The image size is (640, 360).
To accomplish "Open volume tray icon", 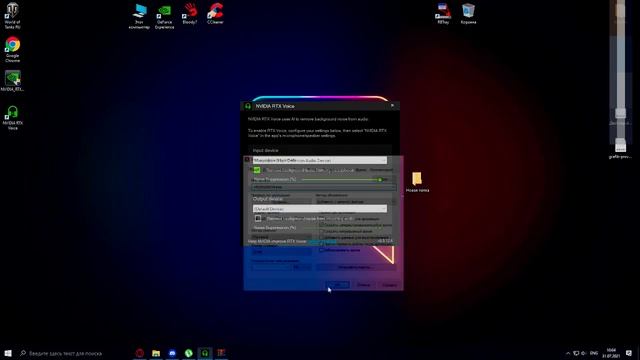I will click(x=584, y=353).
